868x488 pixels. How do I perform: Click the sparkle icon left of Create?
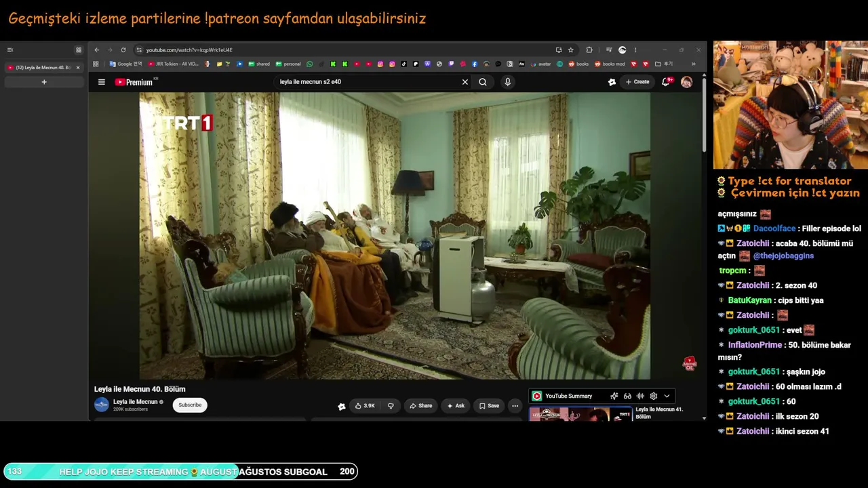point(612,82)
